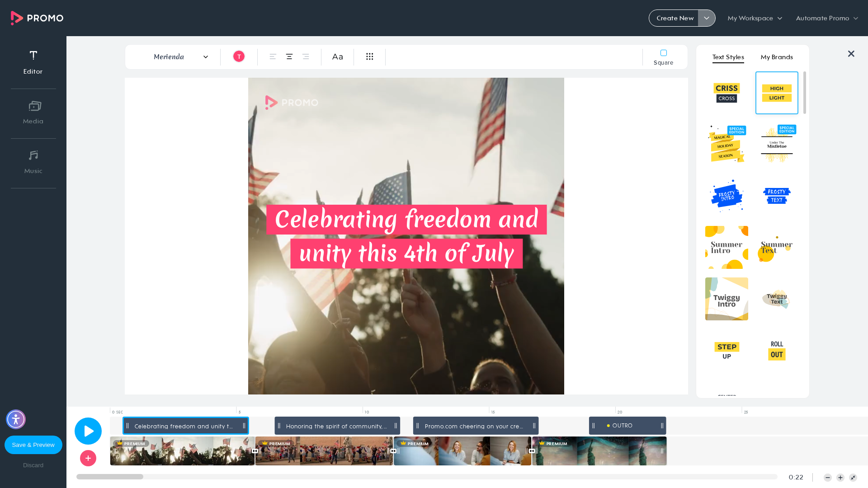Click the timeline horizontal scrollbar
The width and height of the screenshot is (868, 488).
click(110, 477)
